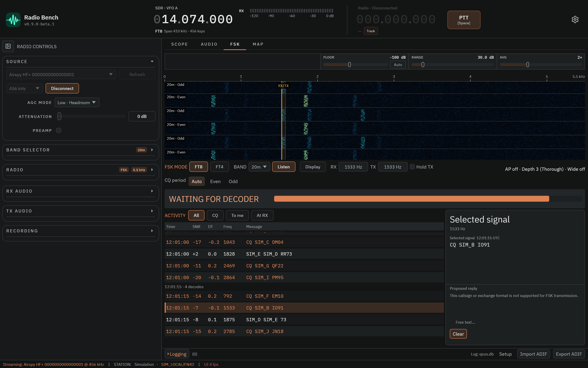Open the 456 kHz sample rate dropdown

(x=24, y=88)
